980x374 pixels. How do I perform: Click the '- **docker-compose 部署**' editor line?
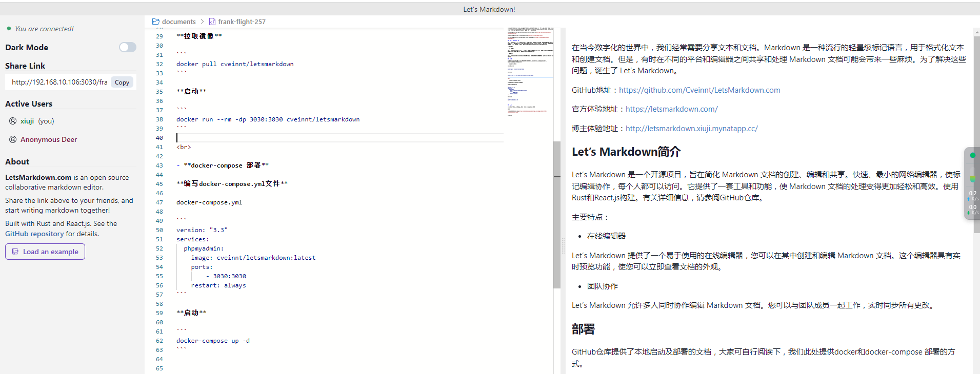pos(223,165)
